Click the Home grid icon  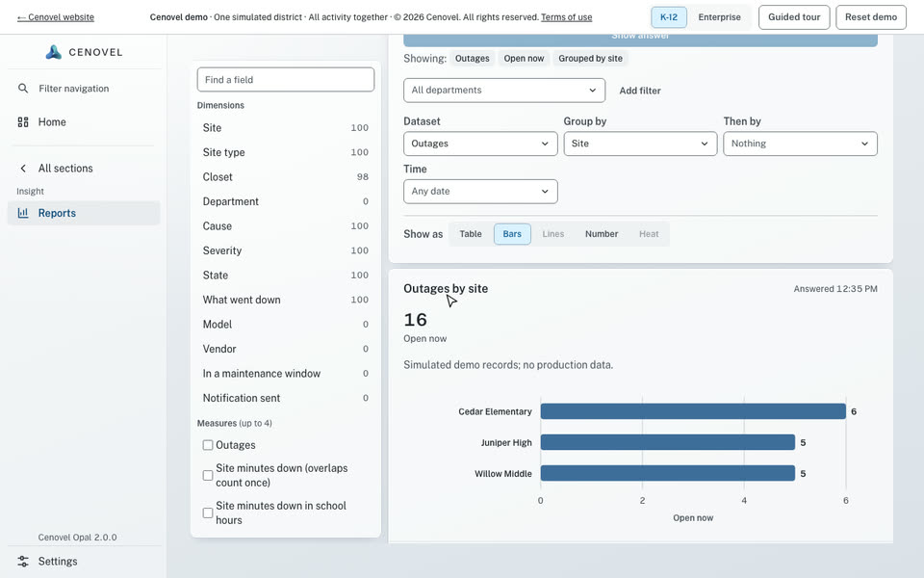point(23,122)
